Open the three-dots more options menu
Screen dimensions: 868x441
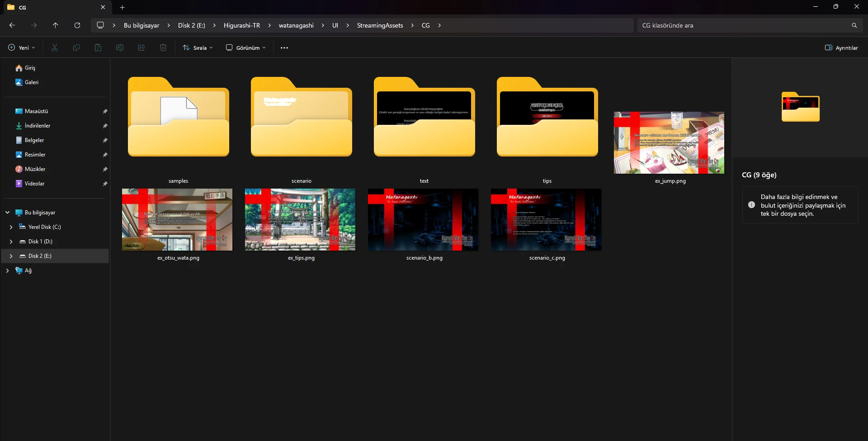click(284, 47)
